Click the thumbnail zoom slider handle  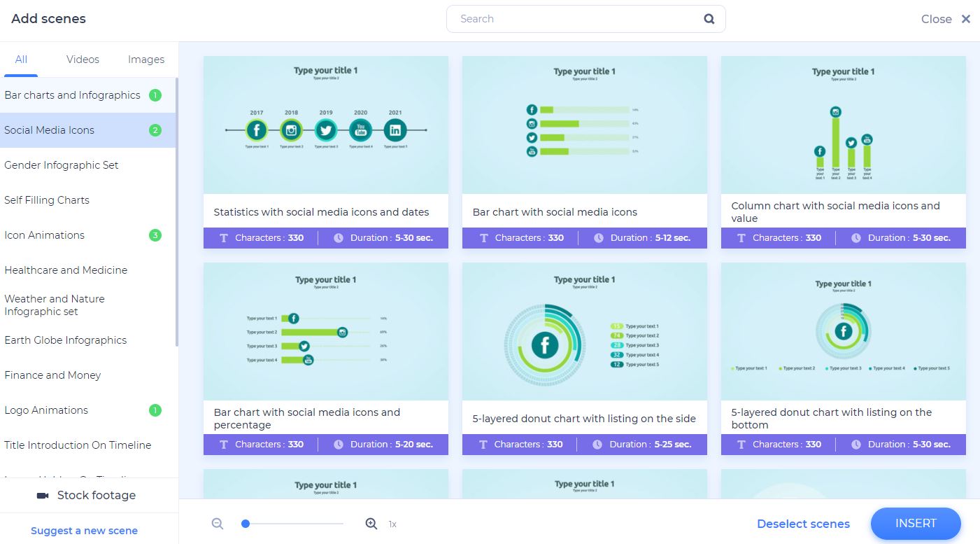tap(246, 524)
